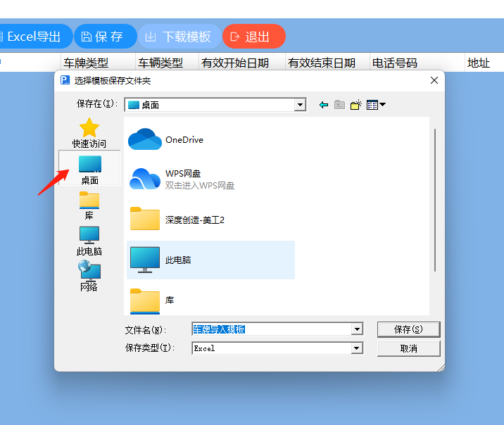Click the 下载模板 button

(179, 37)
